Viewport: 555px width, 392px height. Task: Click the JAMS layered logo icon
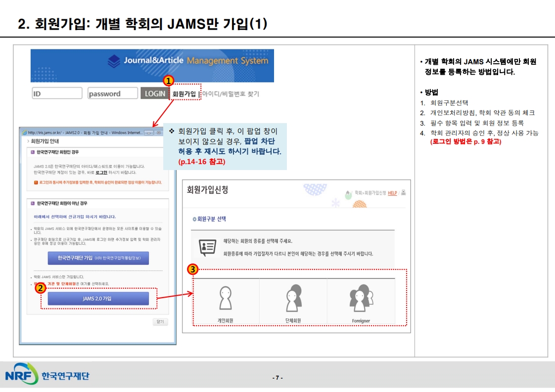click(x=114, y=61)
